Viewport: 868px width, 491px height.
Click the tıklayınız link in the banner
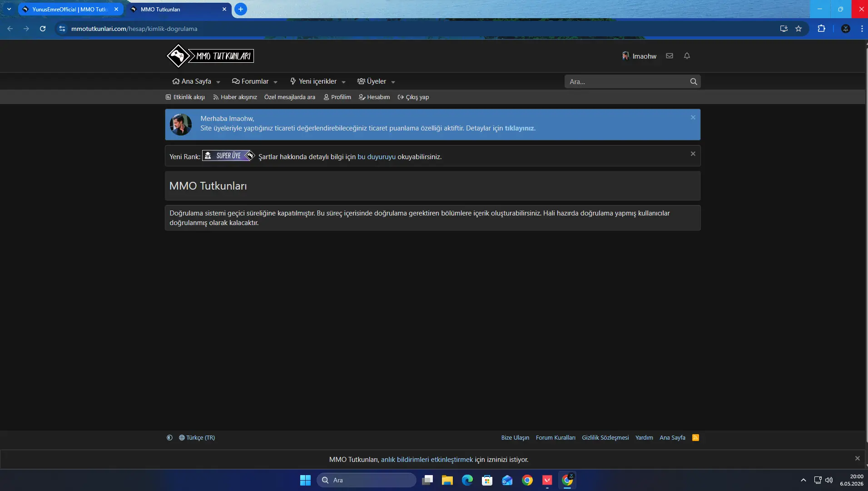(520, 129)
